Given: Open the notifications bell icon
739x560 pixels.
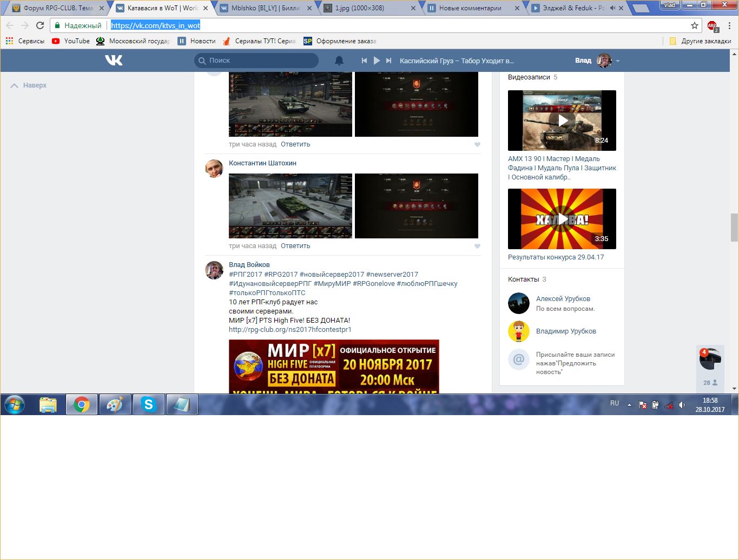Looking at the screenshot, I should [339, 61].
